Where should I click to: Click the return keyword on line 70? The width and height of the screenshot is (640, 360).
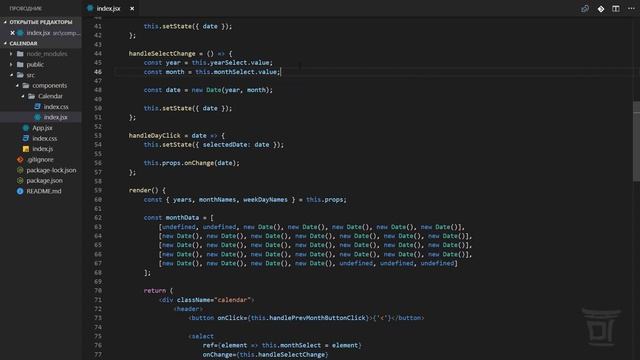point(155,291)
